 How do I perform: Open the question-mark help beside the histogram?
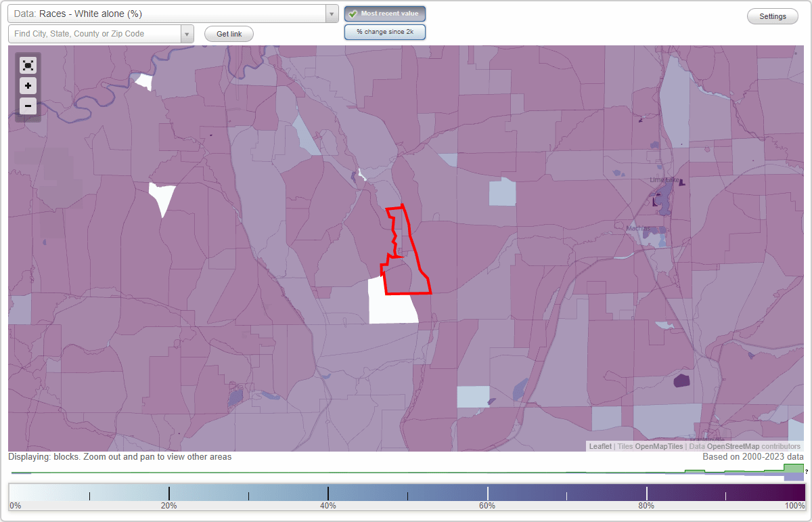[807, 473]
